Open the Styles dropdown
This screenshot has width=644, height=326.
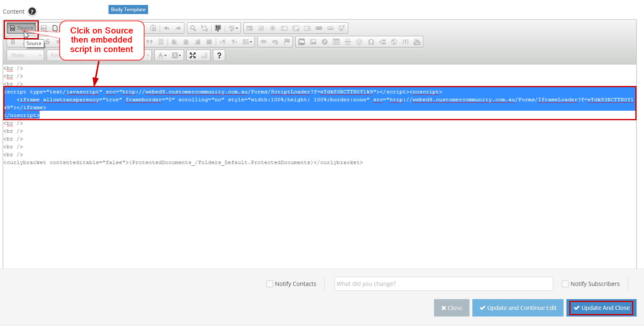tap(25, 55)
